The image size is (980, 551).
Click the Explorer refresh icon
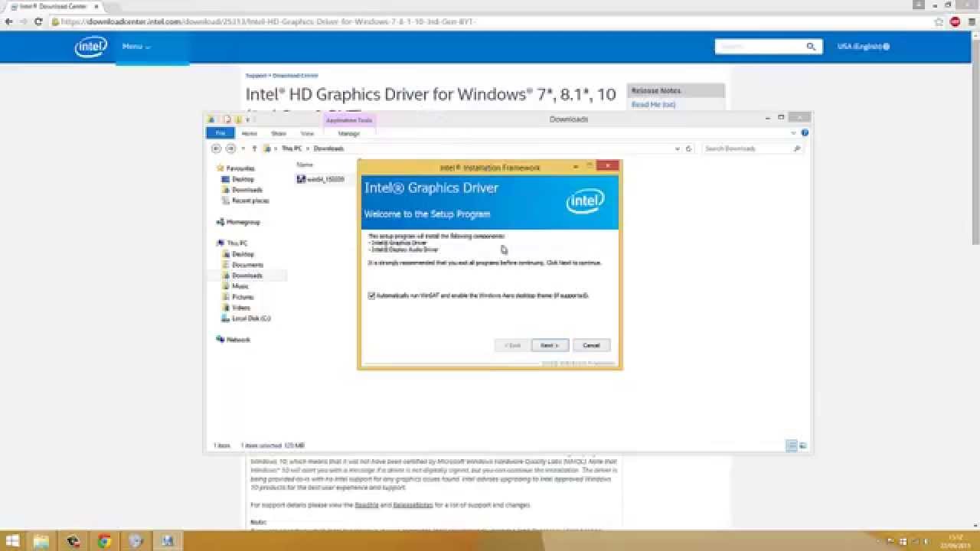(689, 148)
